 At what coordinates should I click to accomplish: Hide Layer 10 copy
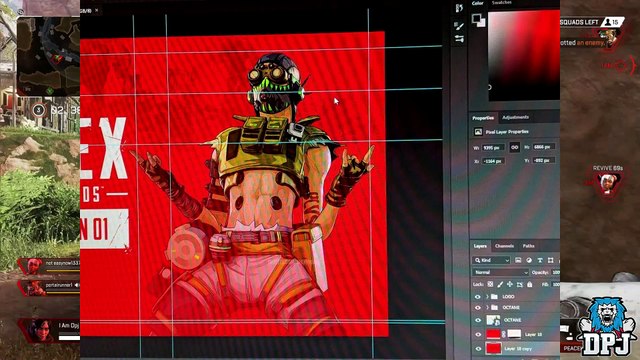click(478, 349)
